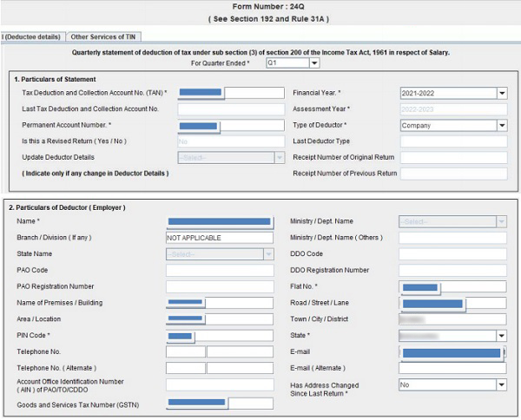Click the Last Tax Deduction Account No. field
Screen dimensions: 521x420
pos(230,109)
